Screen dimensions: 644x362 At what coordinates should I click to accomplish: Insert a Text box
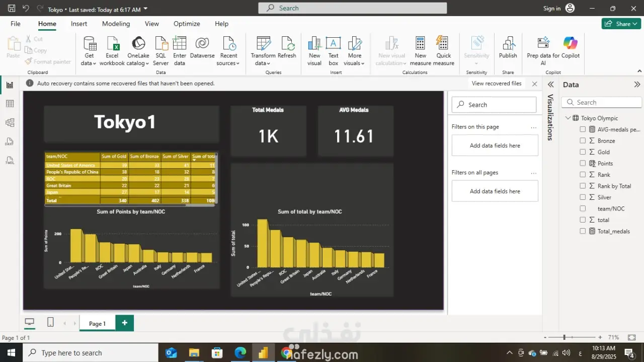pos(334,51)
